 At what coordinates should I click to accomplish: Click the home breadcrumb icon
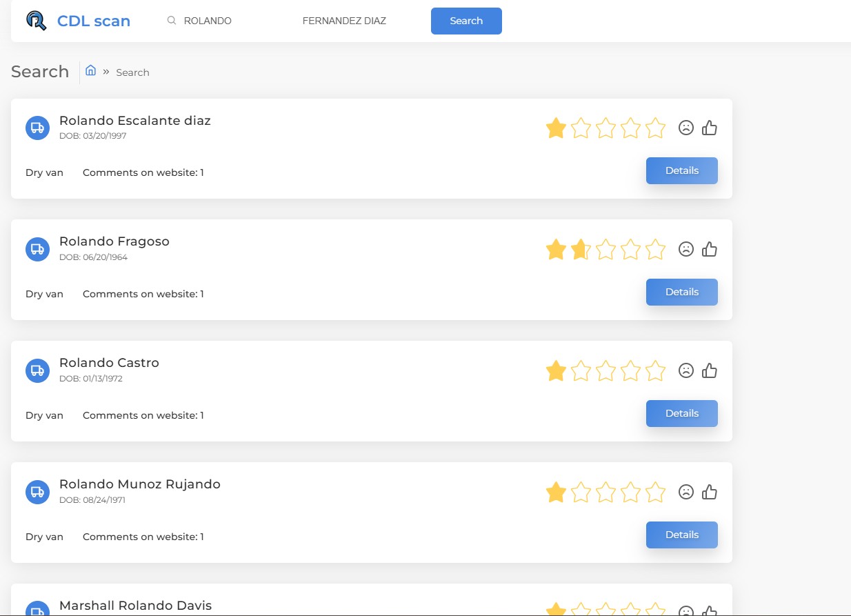coord(90,70)
